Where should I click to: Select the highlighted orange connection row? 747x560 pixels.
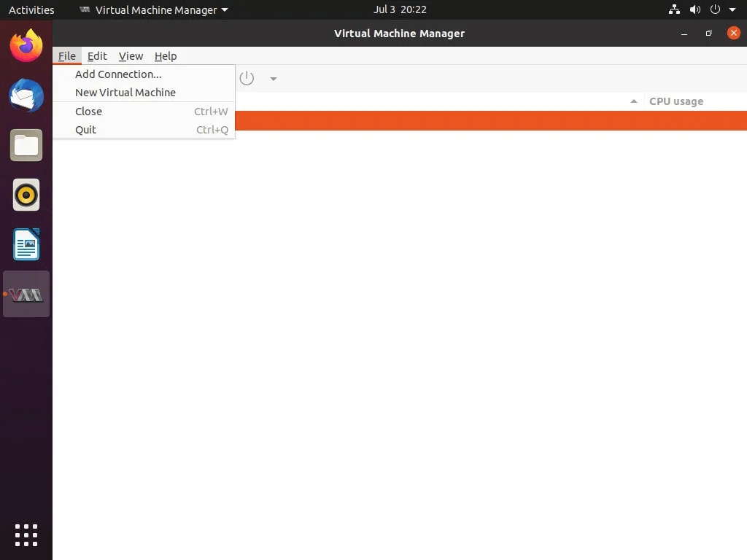click(491, 120)
